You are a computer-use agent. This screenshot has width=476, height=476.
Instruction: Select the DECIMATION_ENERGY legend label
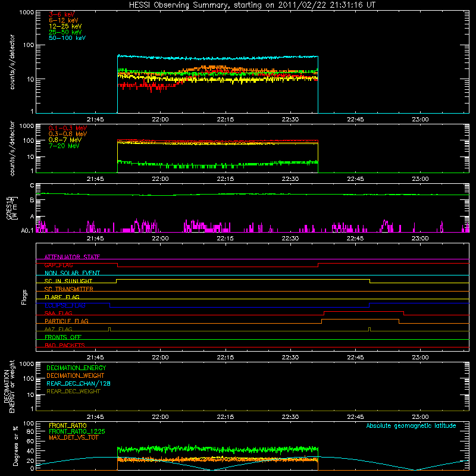coord(76,368)
